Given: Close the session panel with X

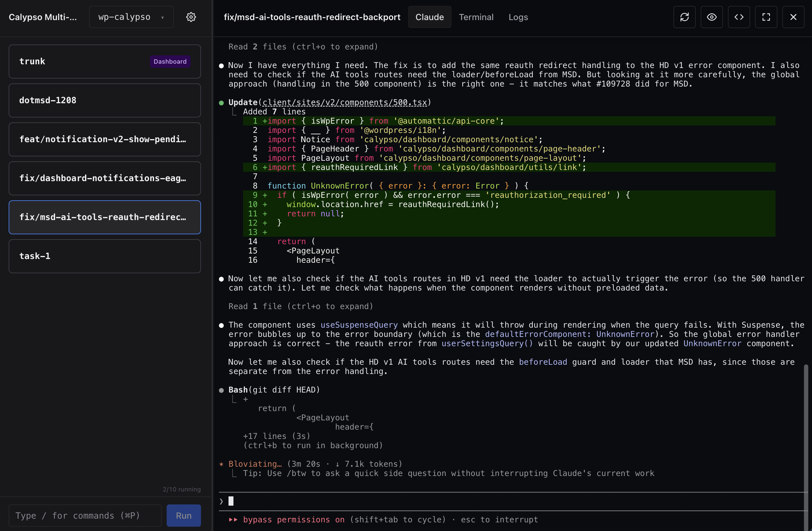Looking at the screenshot, I should (x=793, y=17).
